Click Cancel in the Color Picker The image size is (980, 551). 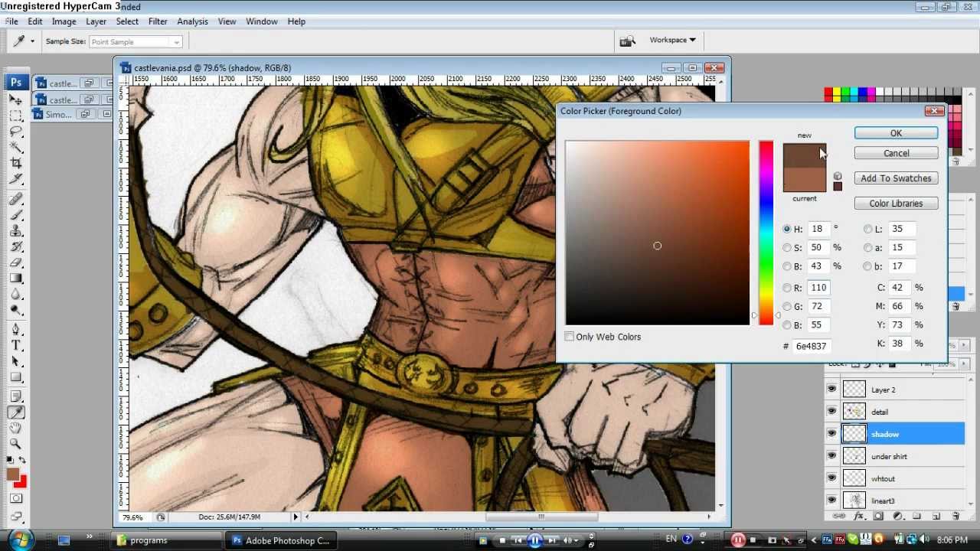tap(896, 153)
